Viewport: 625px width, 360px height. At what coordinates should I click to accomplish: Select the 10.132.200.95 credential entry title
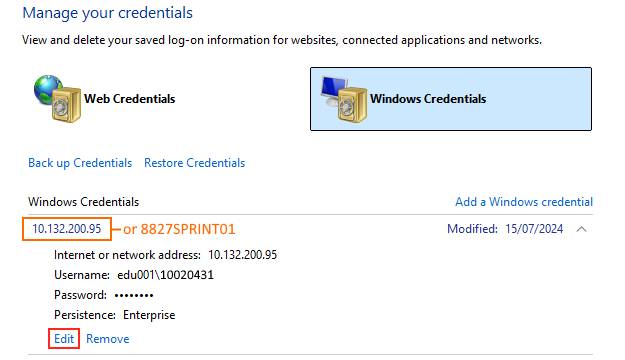pyautogui.click(x=67, y=229)
